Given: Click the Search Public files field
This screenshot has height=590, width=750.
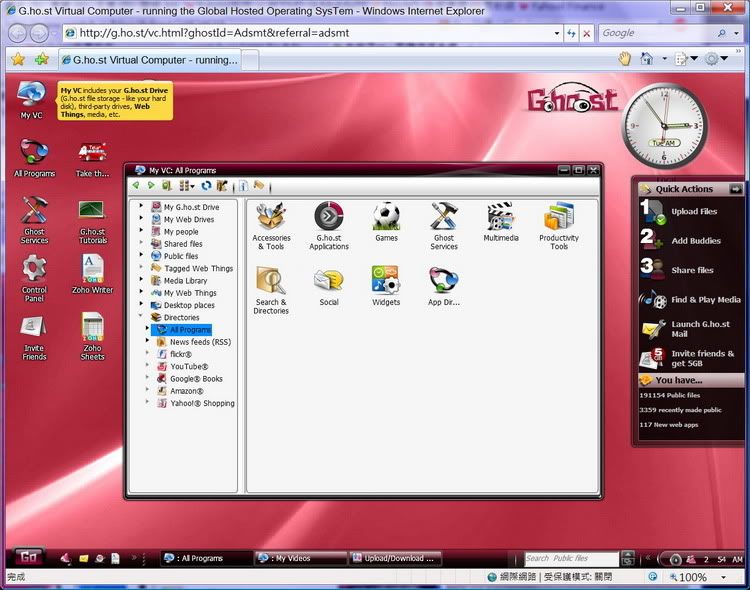Looking at the screenshot, I should point(571,558).
